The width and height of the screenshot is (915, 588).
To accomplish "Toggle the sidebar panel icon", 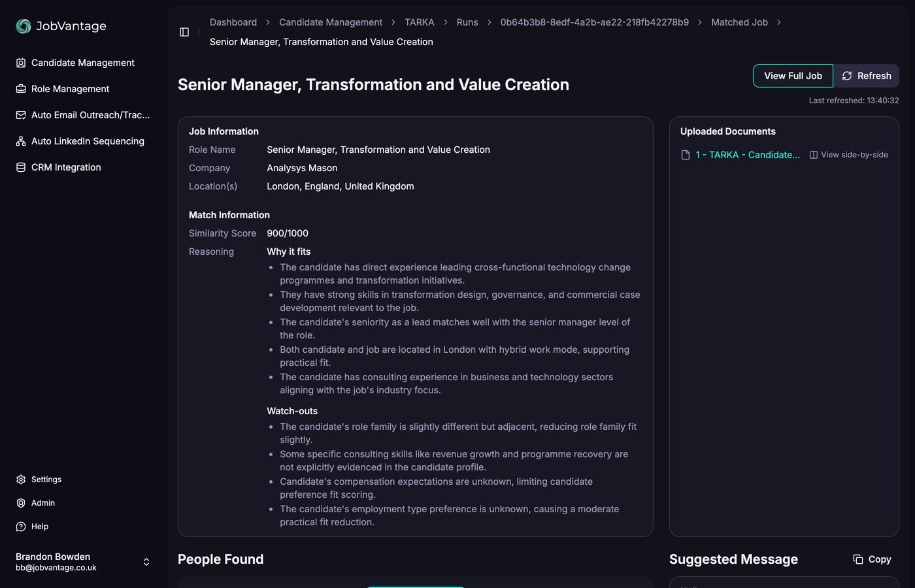I will 184,32.
